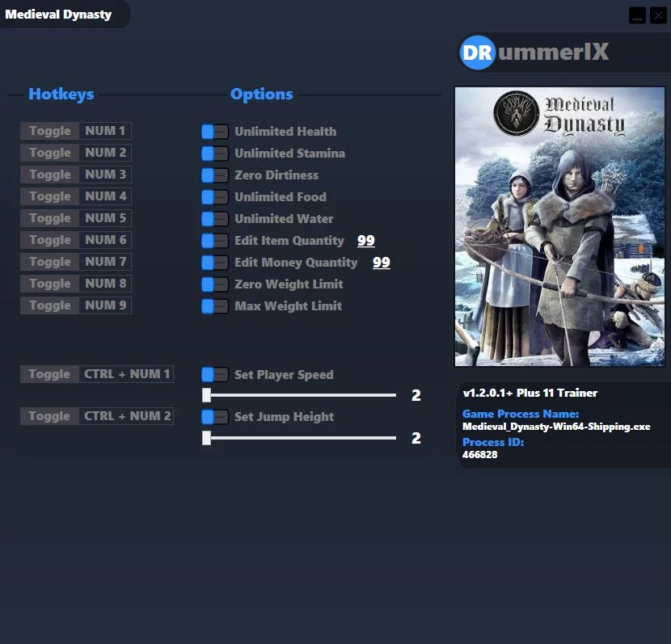Screen dimensions: 671x644
Task: Click the NUM 1 hotkey button
Action: [x=105, y=131]
